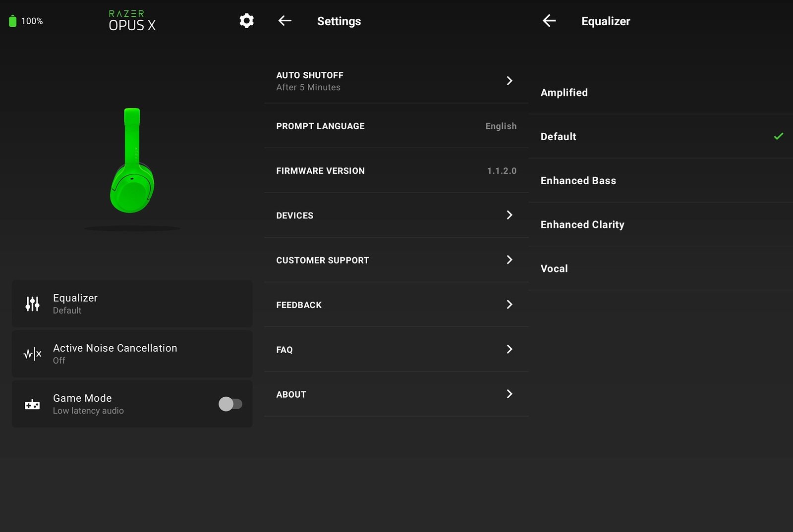Click the green checkmark beside Default
The height and width of the screenshot is (532, 793).
tap(779, 136)
